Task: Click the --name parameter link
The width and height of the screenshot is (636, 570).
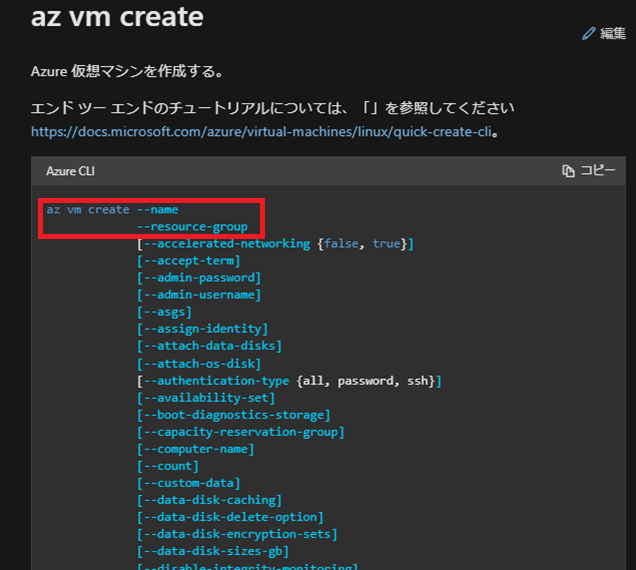Action: (x=157, y=210)
